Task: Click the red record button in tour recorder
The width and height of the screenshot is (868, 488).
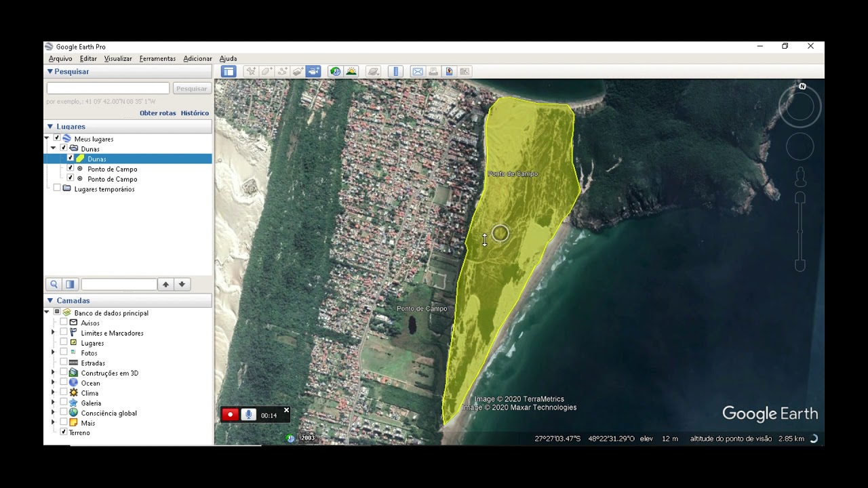Action: coord(230,415)
